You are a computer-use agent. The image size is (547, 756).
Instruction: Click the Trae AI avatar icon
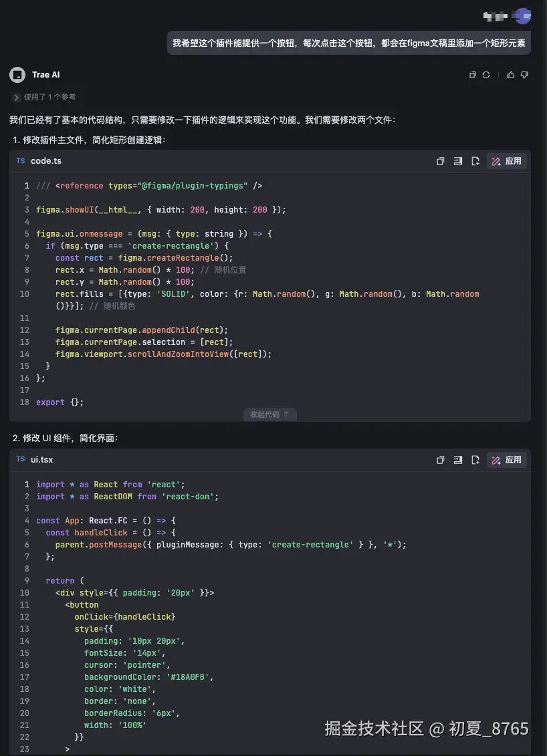pyautogui.click(x=17, y=75)
